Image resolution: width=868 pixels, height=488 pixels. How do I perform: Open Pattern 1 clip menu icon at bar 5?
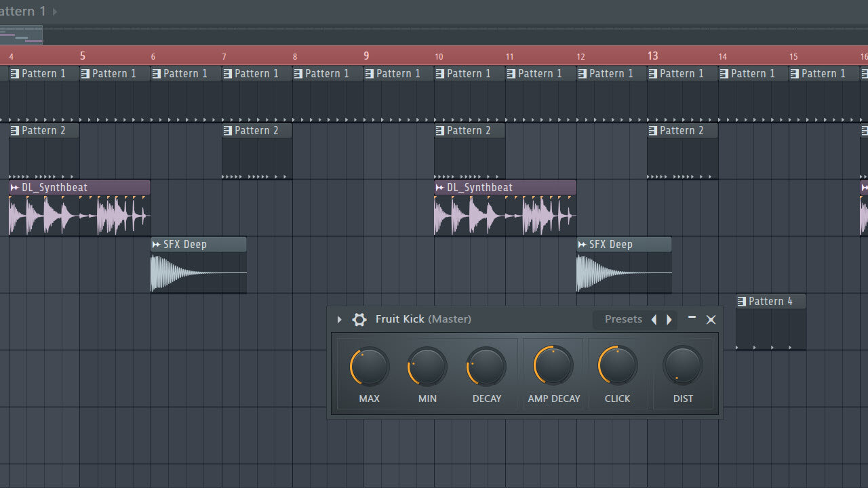click(85, 74)
